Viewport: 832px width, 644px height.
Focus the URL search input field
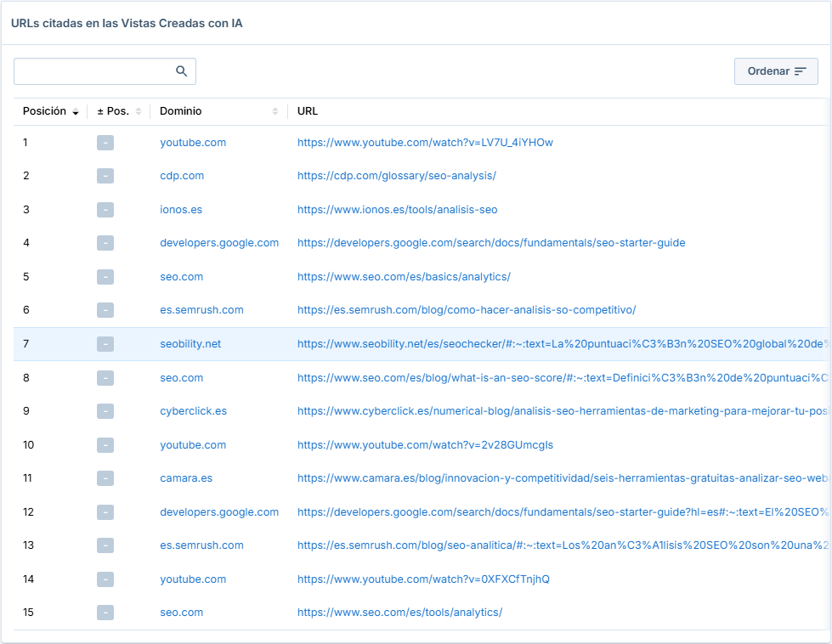pyautogui.click(x=93, y=71)
